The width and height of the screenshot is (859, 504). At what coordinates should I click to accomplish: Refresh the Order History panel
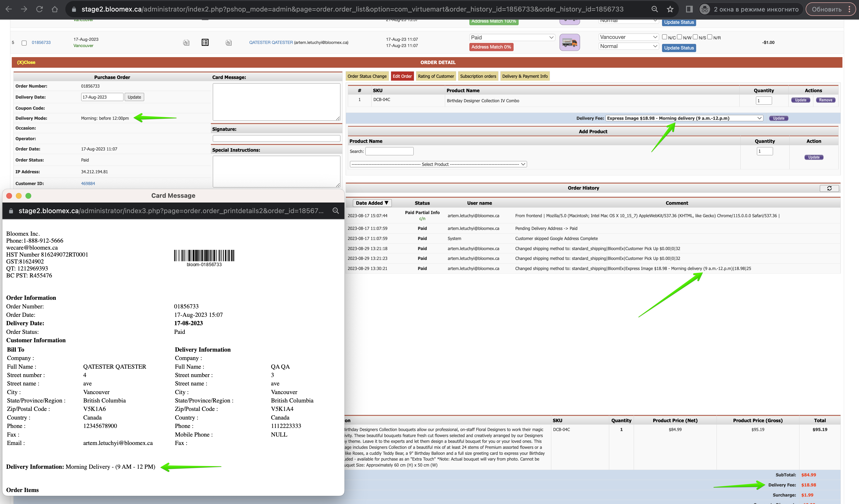point(829,188)
